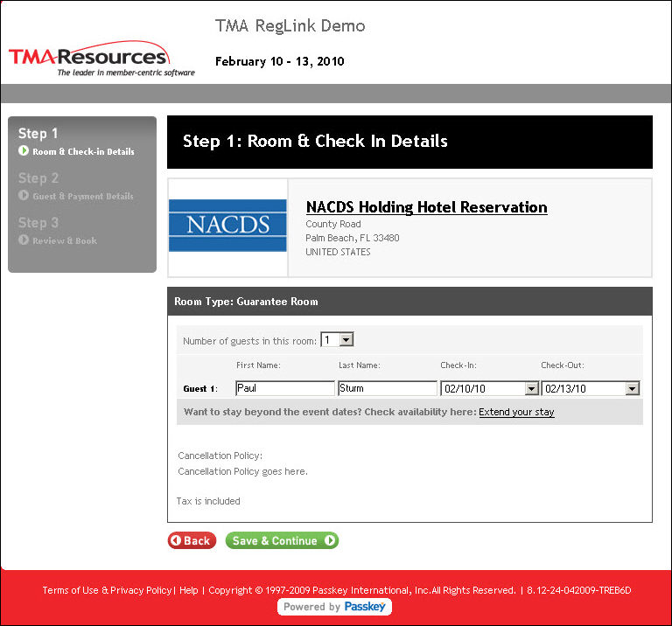Open the NACDS Holding Hotel Reservation link

coord(426,207)
